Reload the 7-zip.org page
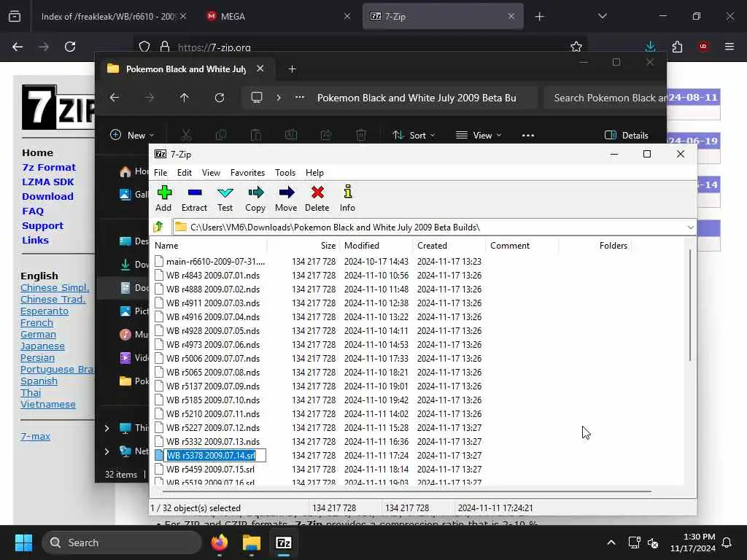747x560 pixels. click(x=70, y=47)
